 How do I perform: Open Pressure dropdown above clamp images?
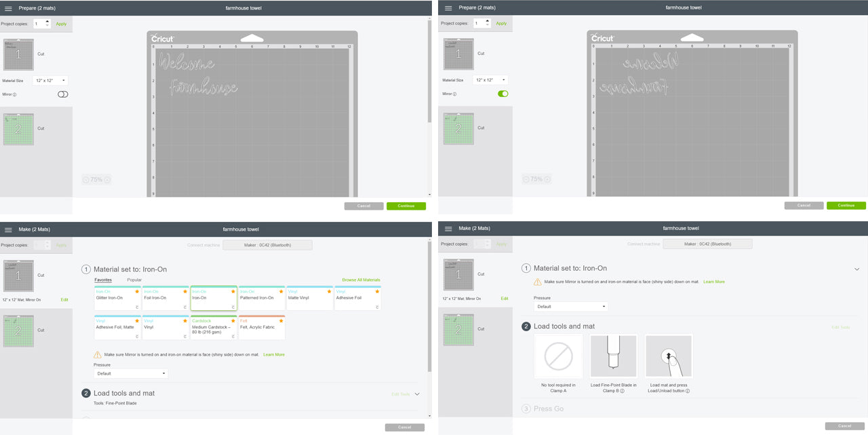click(571, 306)
